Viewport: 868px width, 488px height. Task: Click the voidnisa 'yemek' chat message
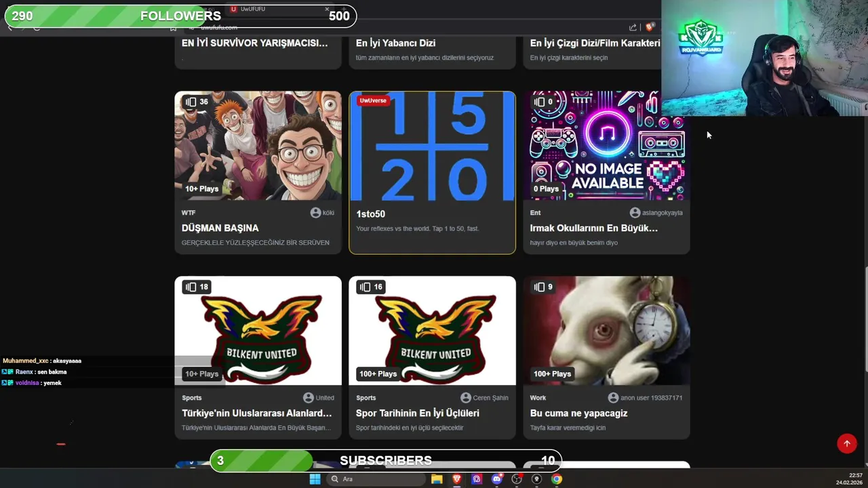click(x=32, y=383)
